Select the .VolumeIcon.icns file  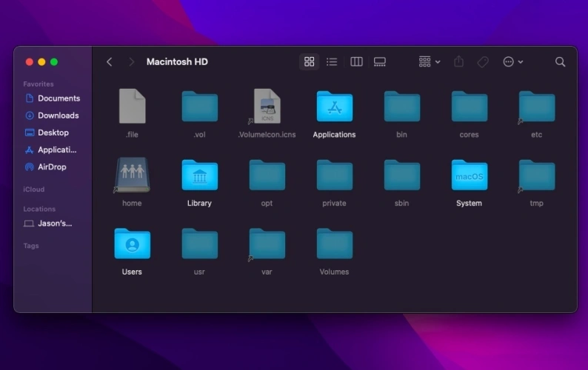pyautogui.click(x=267, y=107)
